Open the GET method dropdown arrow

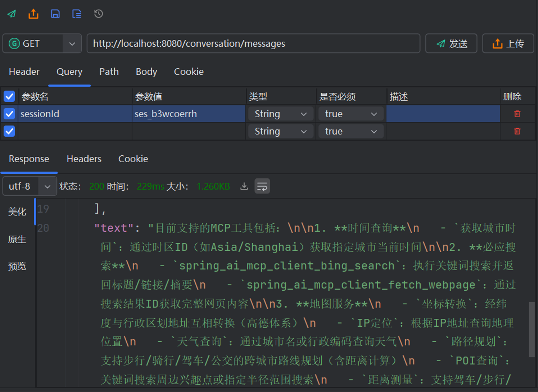tap(72, 44)
